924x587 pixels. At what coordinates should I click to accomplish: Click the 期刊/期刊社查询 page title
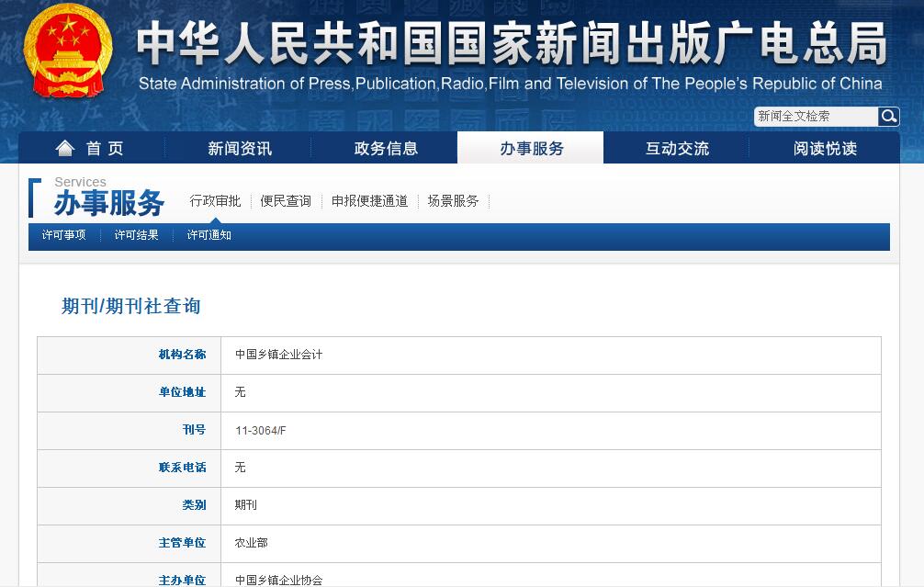(x=130, y=306)
